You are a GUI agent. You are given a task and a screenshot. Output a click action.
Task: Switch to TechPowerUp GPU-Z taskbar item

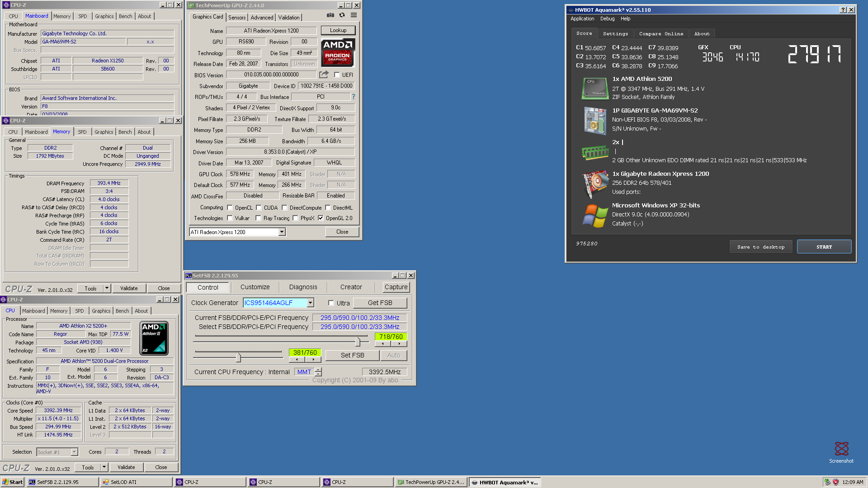point(430,482)
